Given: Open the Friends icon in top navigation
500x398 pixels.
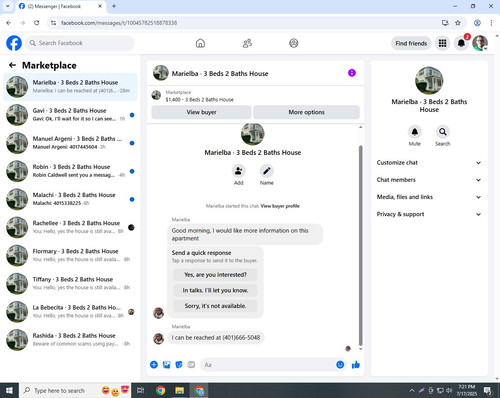Looking at the screenshot, I should pyautogui.click(x=247, y=43).
